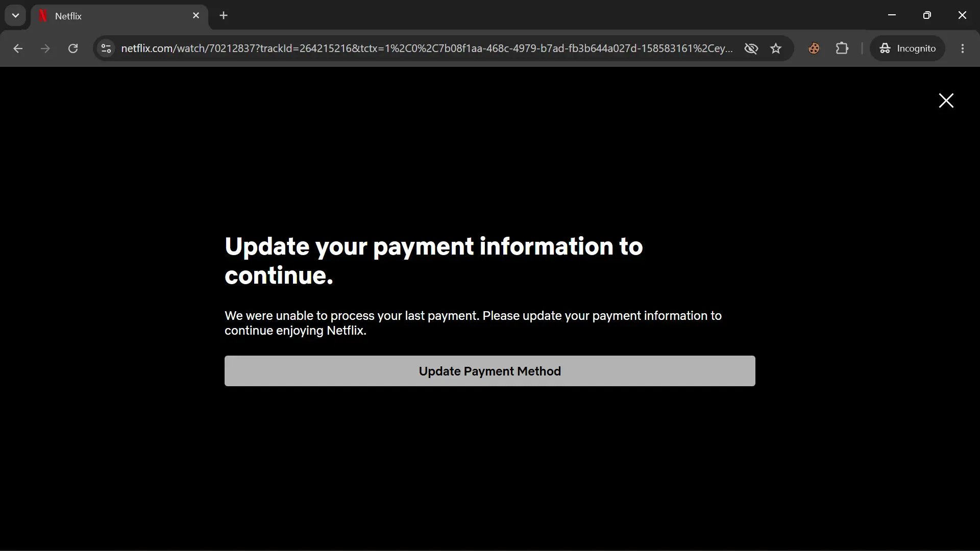Viewport: 980px width, 551px height.
Task: Click the forward navigation arrow
Action: coord(45,48)
